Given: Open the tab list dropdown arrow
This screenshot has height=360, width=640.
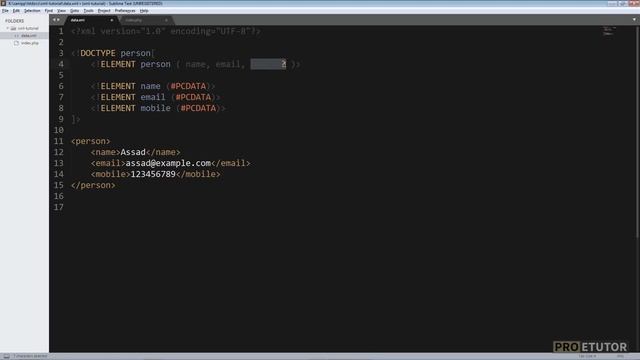Looking at the screenshot, I should coord(634,20).
